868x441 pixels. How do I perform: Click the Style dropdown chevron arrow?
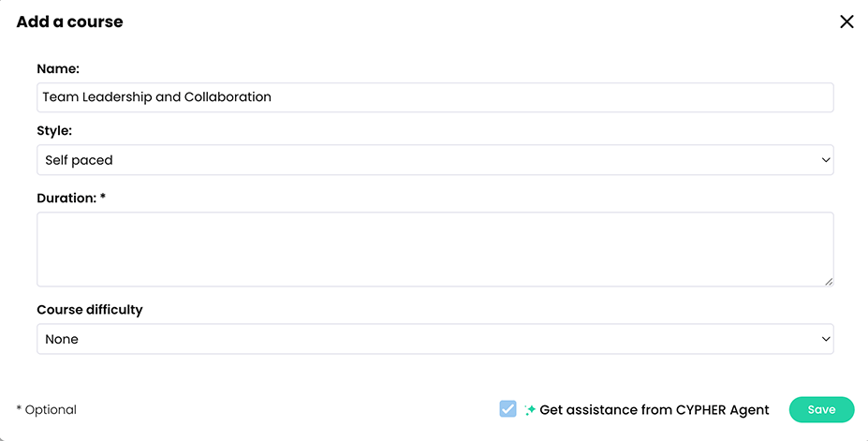point(826,160)
